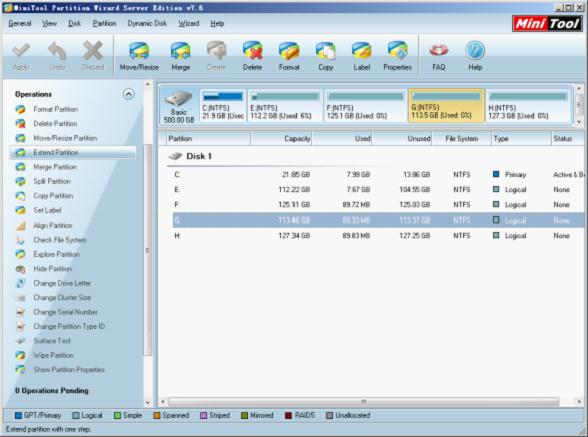Select the F: partition row
The height and width of the screenshot is (437, 588).
point(378,205)
